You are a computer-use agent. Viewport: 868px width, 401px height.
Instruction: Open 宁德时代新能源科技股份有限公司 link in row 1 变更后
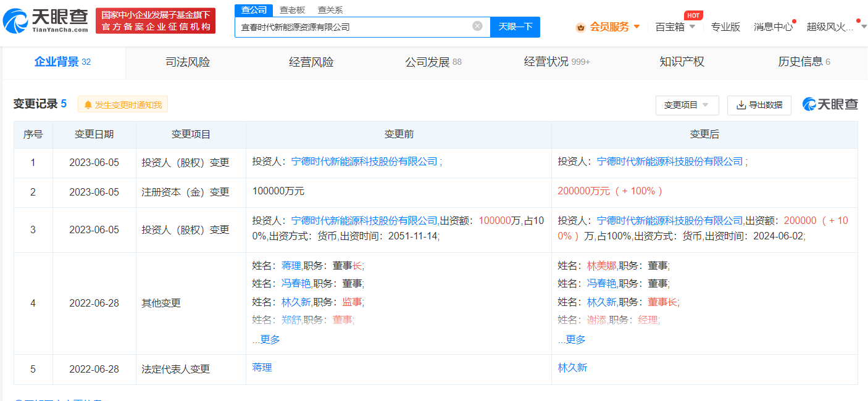(670, 162)
